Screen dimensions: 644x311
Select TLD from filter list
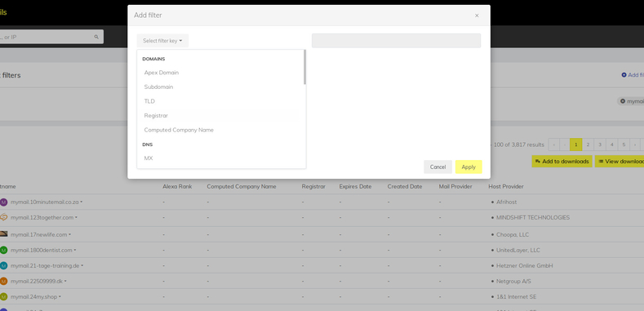tap(149, 101)
